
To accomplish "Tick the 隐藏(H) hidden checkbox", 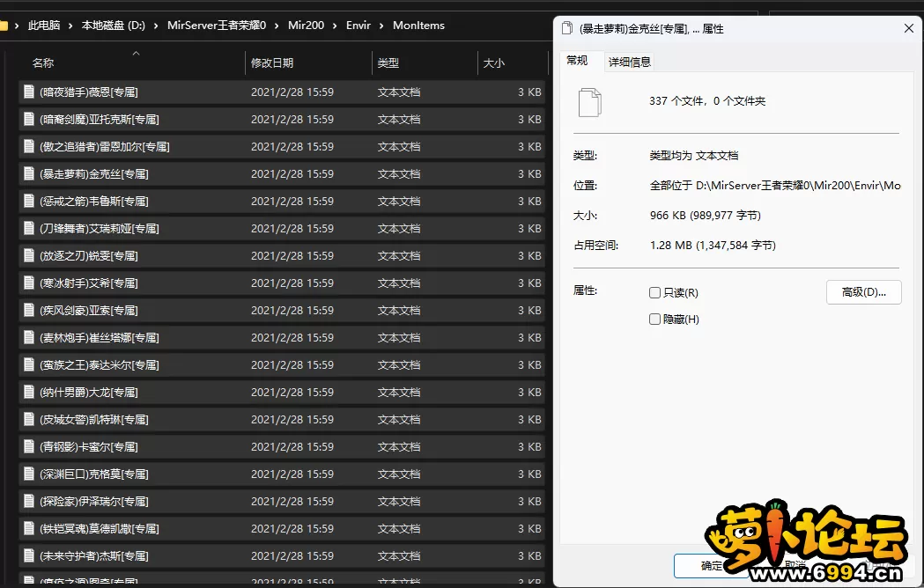I will click(654, 319).
